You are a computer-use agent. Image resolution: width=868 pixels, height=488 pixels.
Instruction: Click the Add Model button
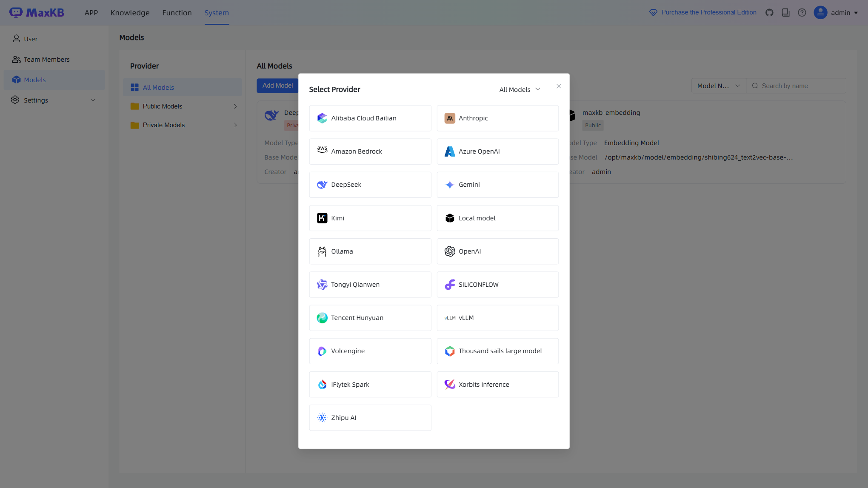click(277, 85)
